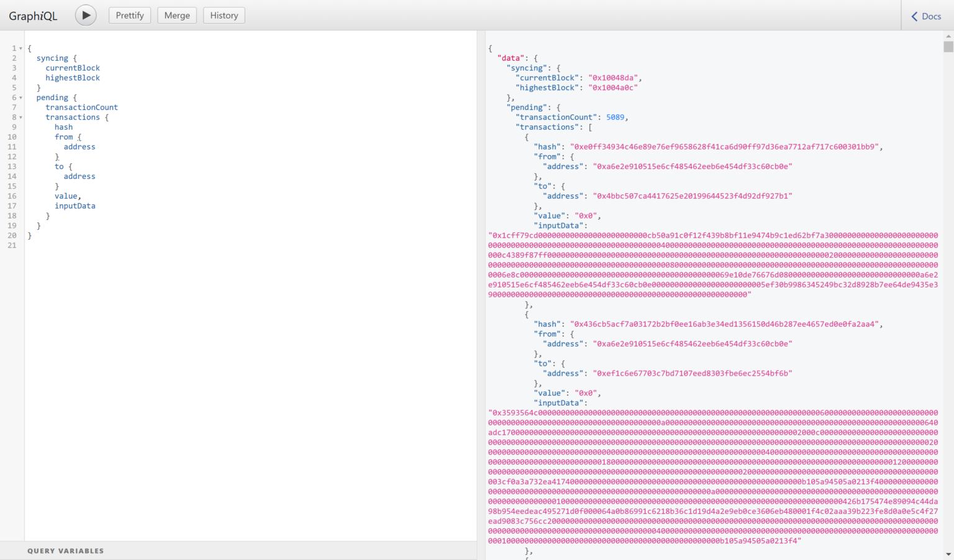Click "address" on editor line 11
The width and height of the screenshot is (954, 560).
79,147
